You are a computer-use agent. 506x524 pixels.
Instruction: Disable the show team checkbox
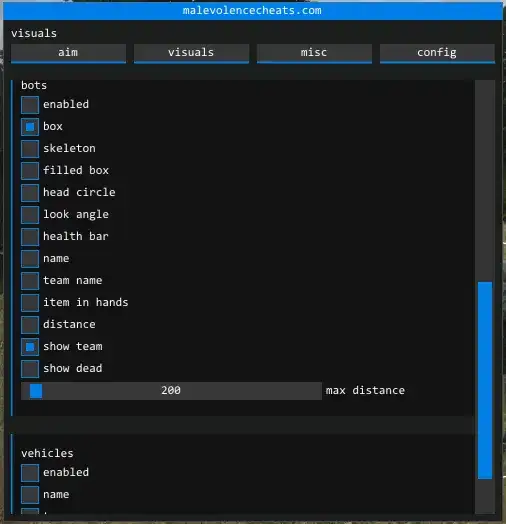[x=30, y=347]
